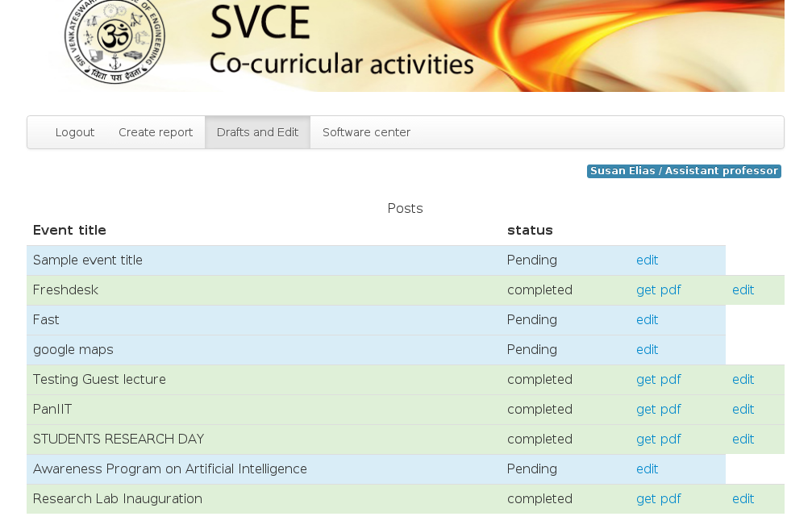Edit the google maps post
The width and height of the screenshot is (812, 529).
pyautogui.click(x=647, y=350)
